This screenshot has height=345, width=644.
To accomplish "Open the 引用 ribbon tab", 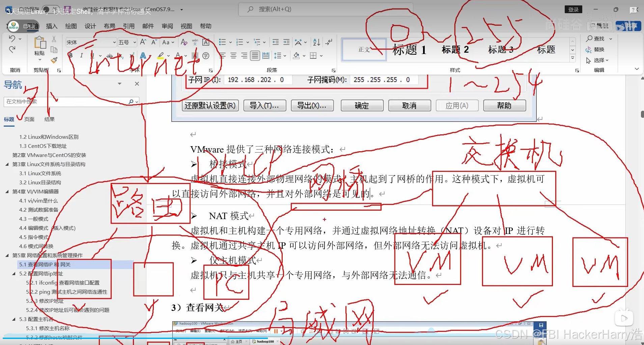I will tap(129, 26).
